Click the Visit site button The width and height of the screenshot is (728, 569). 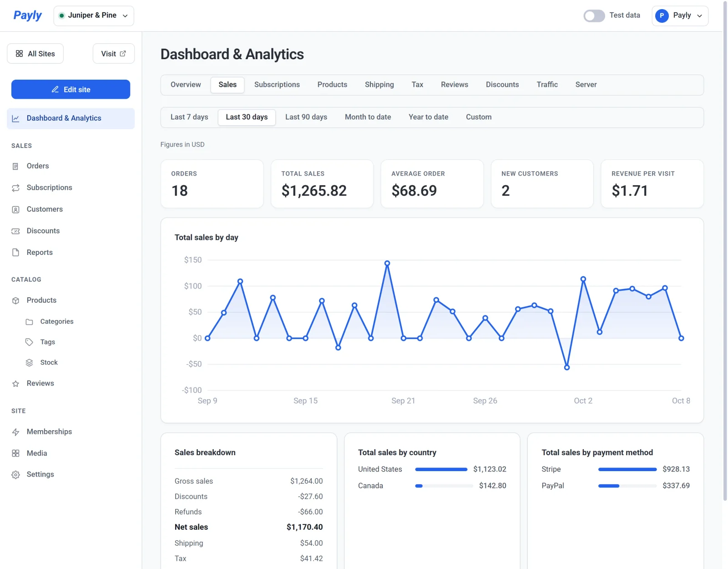click(114, 54)
